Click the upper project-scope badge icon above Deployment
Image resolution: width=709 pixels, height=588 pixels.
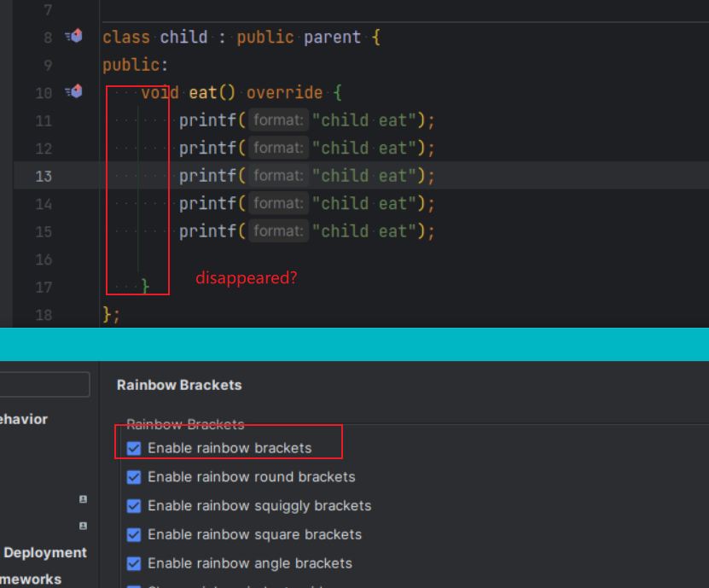(82, 499)
